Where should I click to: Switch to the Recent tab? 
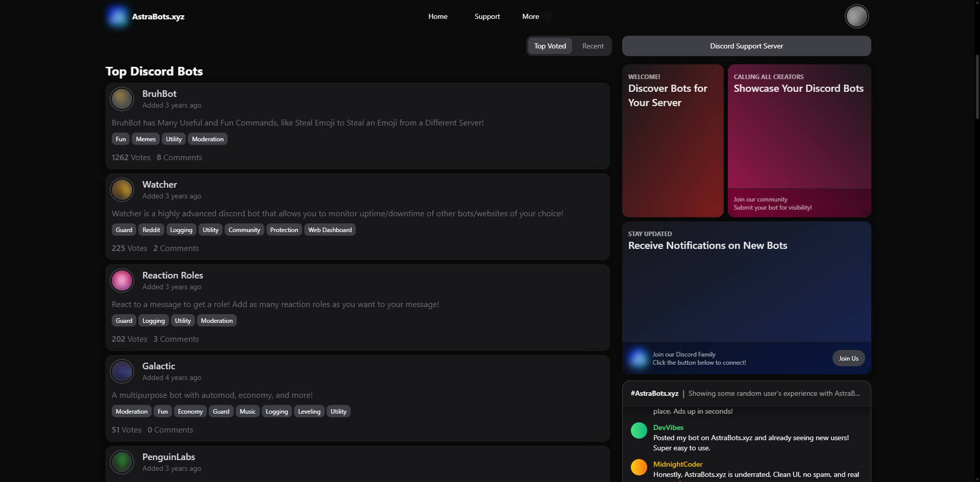(x=593, y=46)
